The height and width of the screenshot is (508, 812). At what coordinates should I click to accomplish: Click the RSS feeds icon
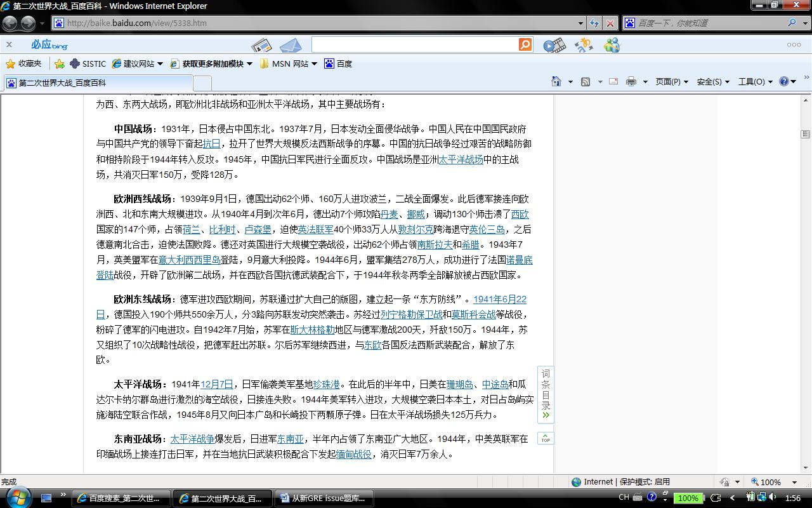pyautogui.click(x=586, y=81)
